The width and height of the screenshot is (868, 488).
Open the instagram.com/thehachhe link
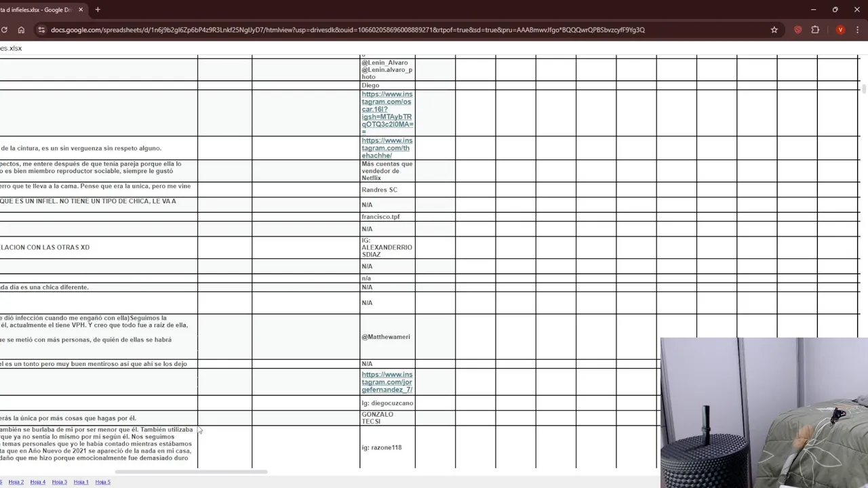tap(387, 148)
